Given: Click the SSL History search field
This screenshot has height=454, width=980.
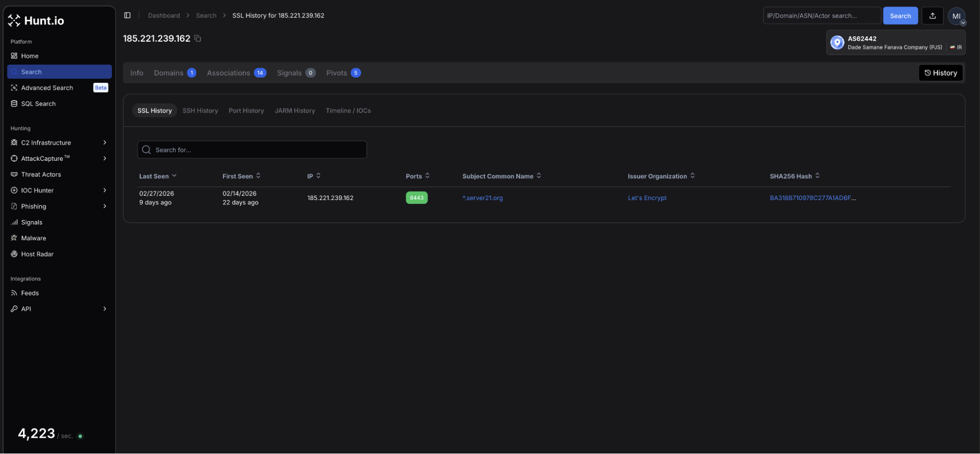Looking at the screenshot, I should tap(251, 150).
